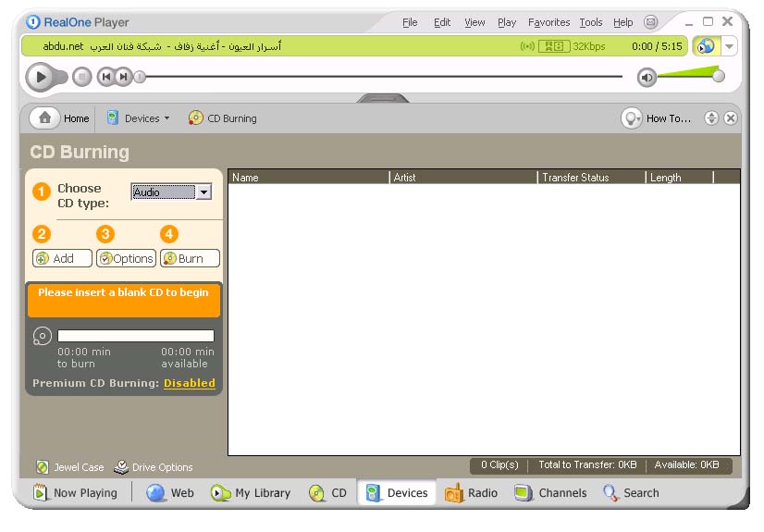Click the CD burn capacity progress bar

[x=135, y=336]
